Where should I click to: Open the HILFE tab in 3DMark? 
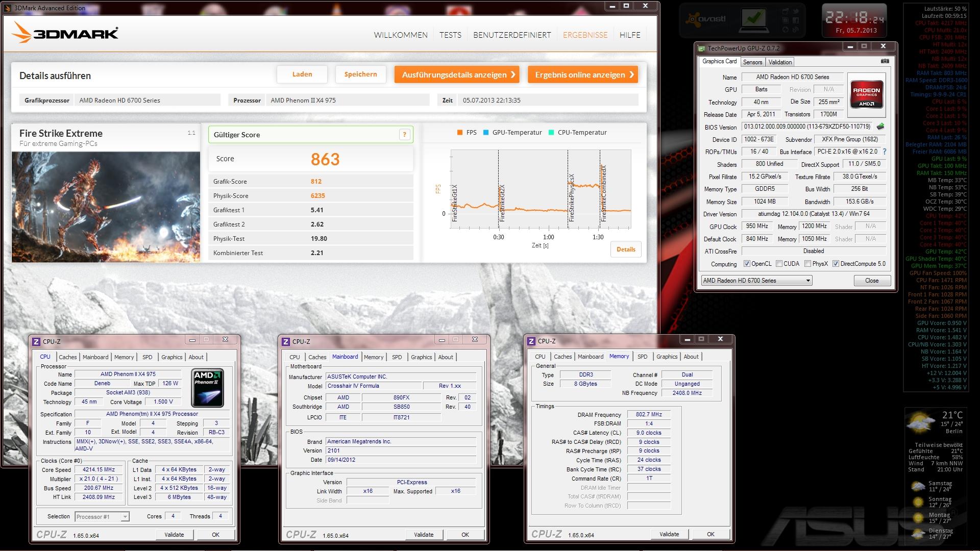(x=630, y=35)
